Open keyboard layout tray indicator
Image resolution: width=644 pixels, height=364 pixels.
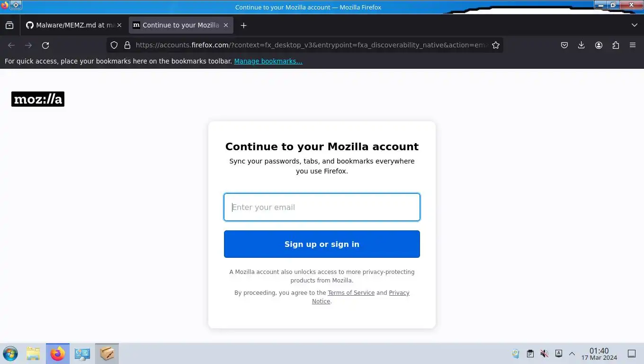pos(559,354)
